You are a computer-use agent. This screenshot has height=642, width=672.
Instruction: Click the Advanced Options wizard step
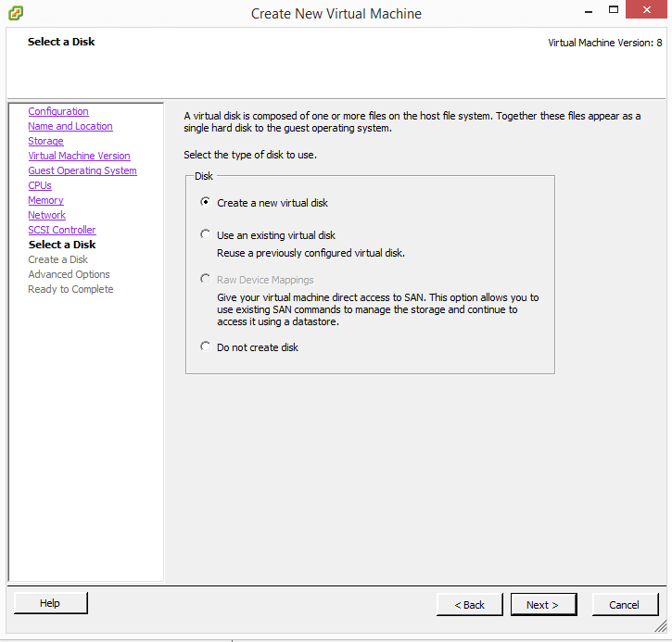tap(69, 274)
